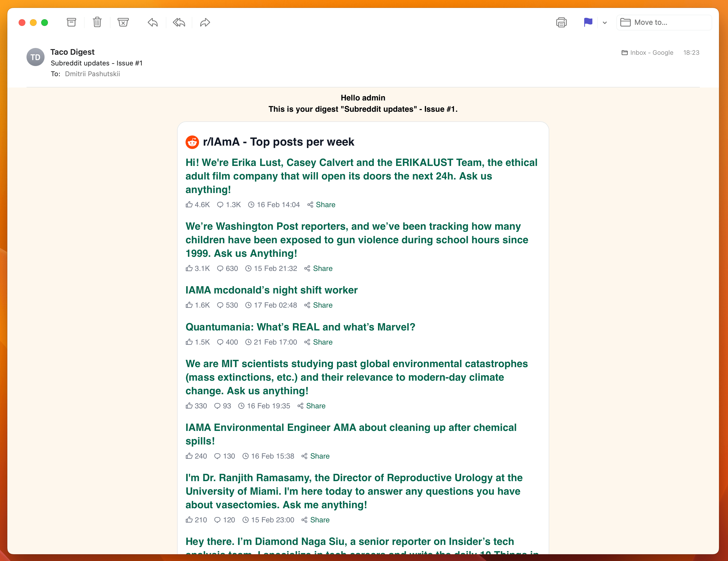The image size is (728, 561).
Task: Open Dr. Ranjith Ramasamy's AMA post
Action: click(354, 491)
